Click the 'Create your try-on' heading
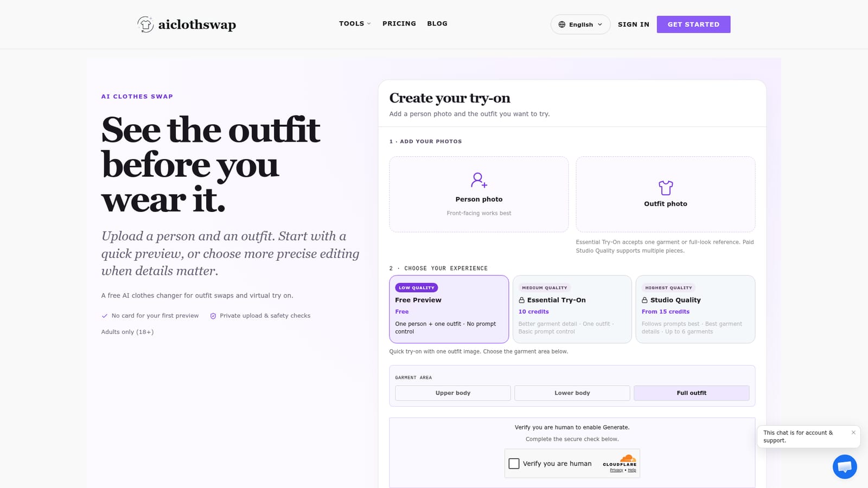868x488 pixels. tap(450, 98)
